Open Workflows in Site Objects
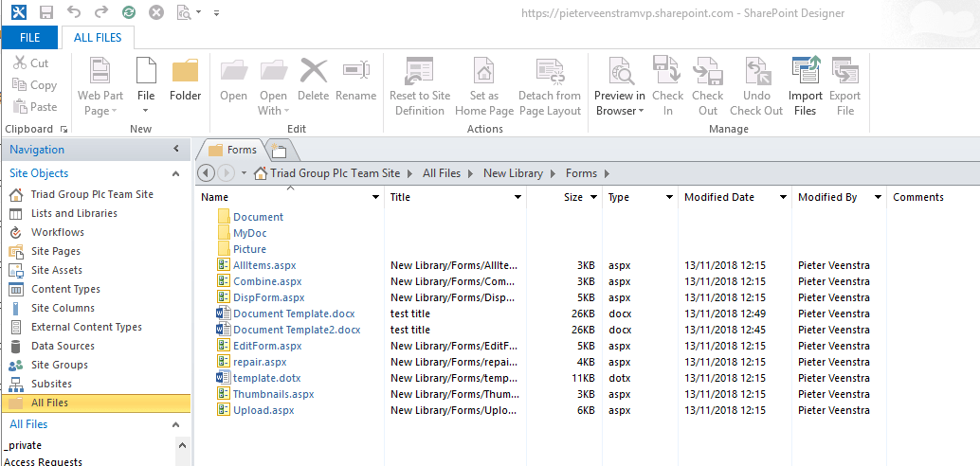 point(58,232)
